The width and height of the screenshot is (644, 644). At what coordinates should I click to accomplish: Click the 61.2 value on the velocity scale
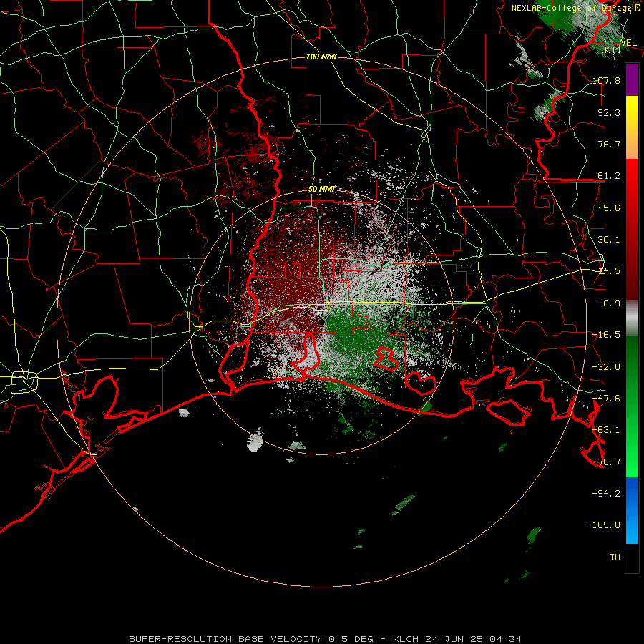609,176
